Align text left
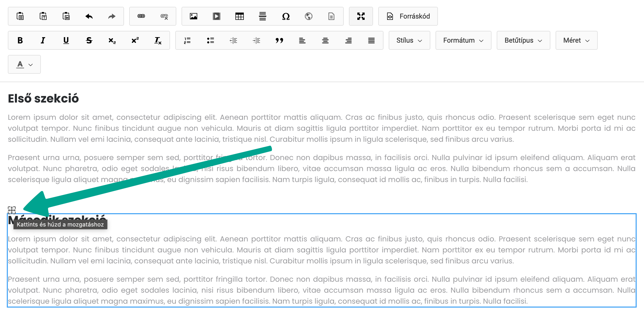Image resolution: width=644 pixels, height=328 pixels. coord(302,40)
